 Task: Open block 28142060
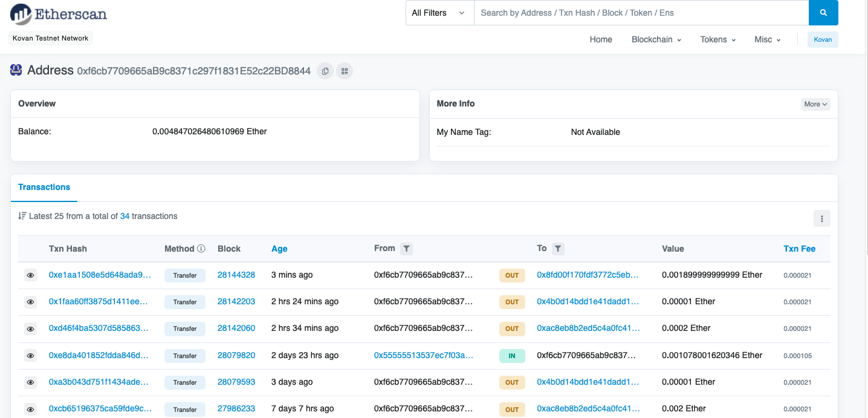point(236,328)
